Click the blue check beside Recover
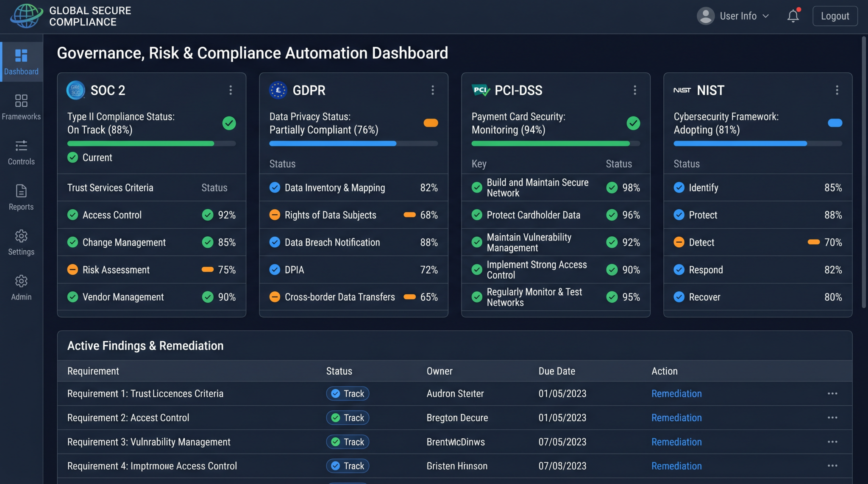Screen dimensions: 868x484 (679, 297)
